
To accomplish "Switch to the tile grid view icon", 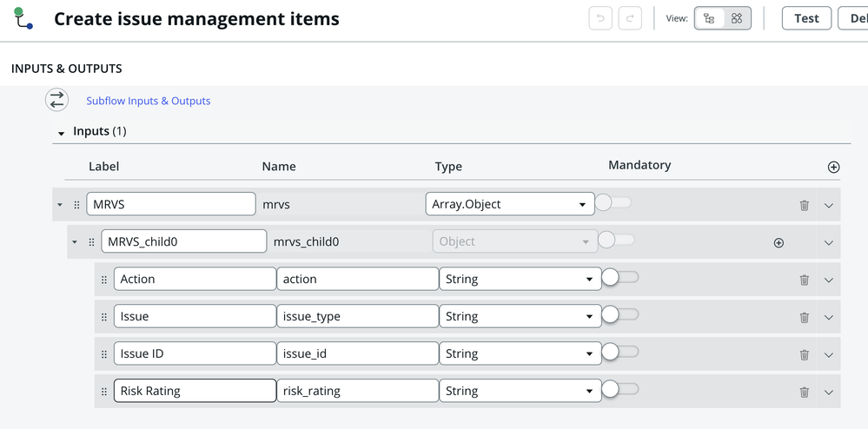I will [736, 18].
